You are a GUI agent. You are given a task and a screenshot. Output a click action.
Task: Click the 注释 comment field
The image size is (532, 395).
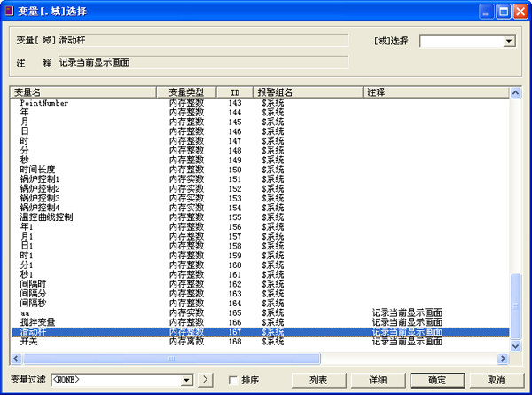pos(203,62)
